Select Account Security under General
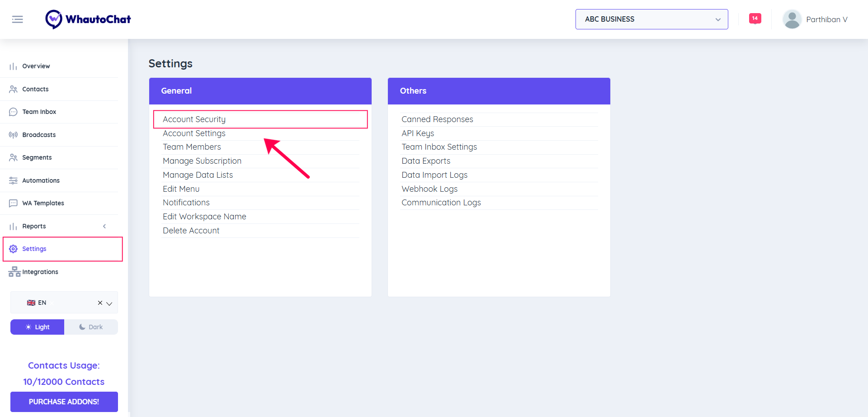The height and width of the screenshot is (417, 868). point(194,119)
